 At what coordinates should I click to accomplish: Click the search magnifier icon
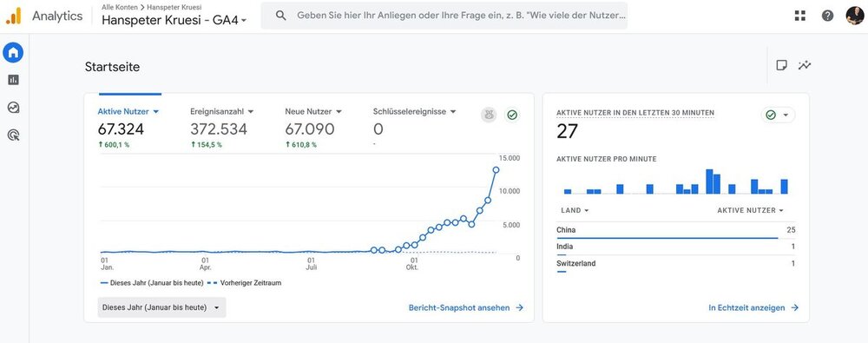point(280,16)
